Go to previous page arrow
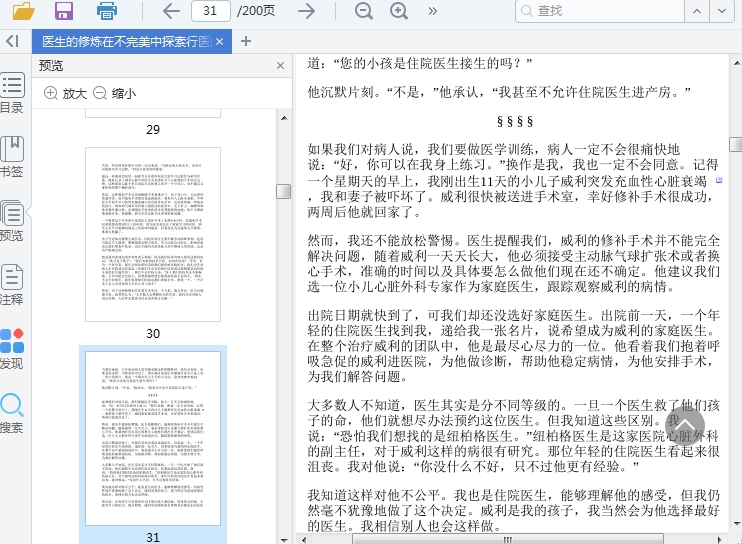Image resolution: width=742 pixels, height=544 pixels. coord(171,11)
